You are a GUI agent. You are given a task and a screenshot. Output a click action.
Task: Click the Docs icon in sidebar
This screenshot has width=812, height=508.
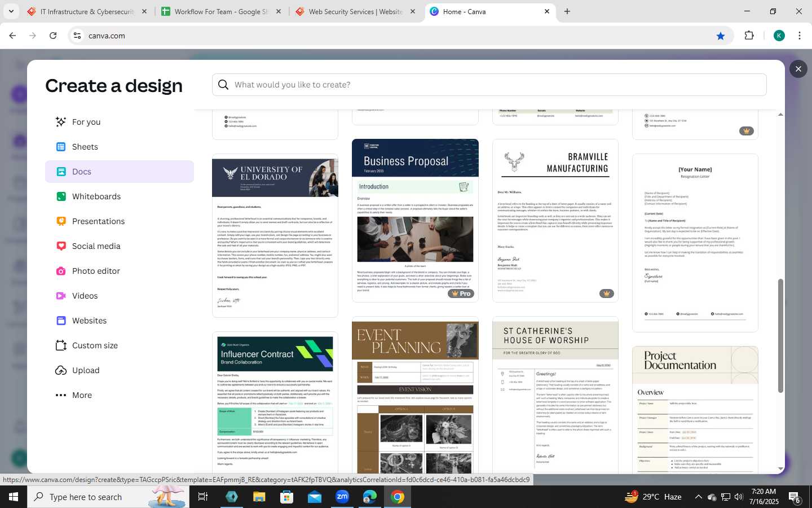tap(61, 172)
